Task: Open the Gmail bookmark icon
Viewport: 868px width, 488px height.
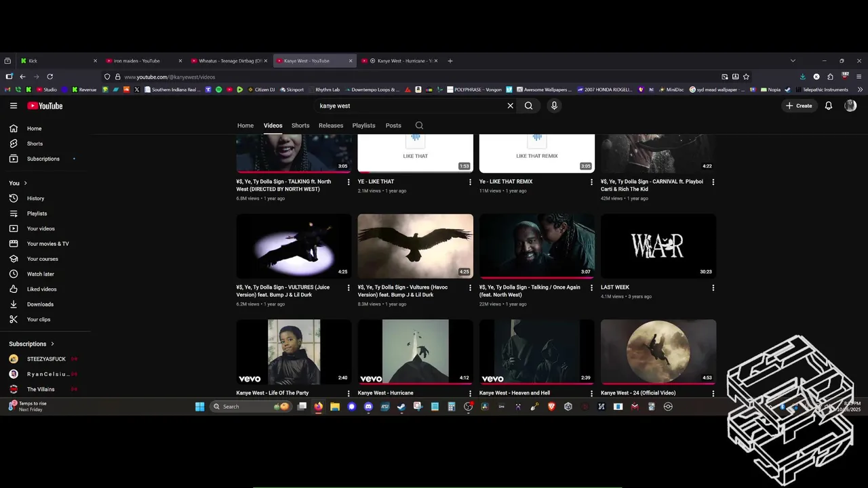Action: tap(9, 89)
